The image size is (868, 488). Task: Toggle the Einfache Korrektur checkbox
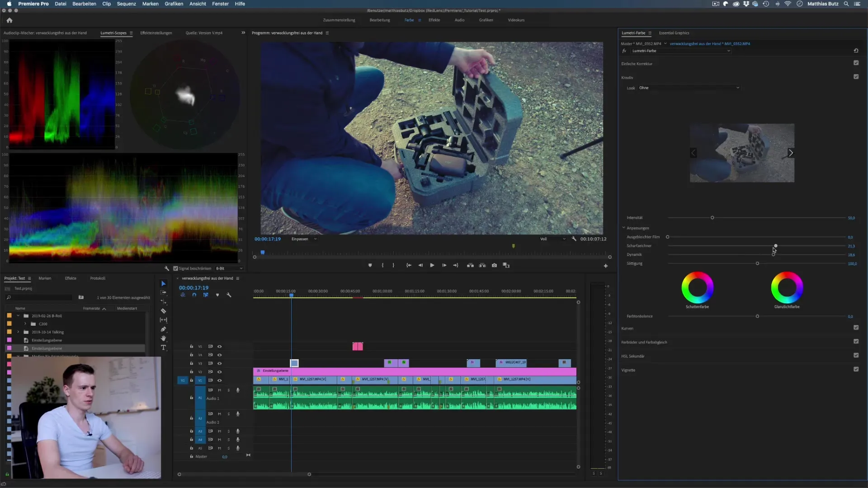[856, 63]
